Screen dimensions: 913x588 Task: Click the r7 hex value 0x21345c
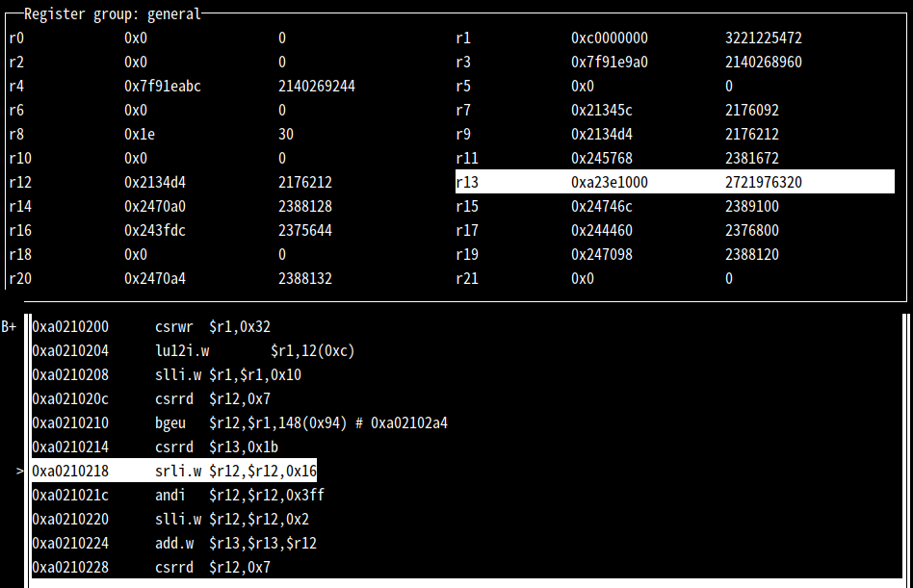pos(602,111)
